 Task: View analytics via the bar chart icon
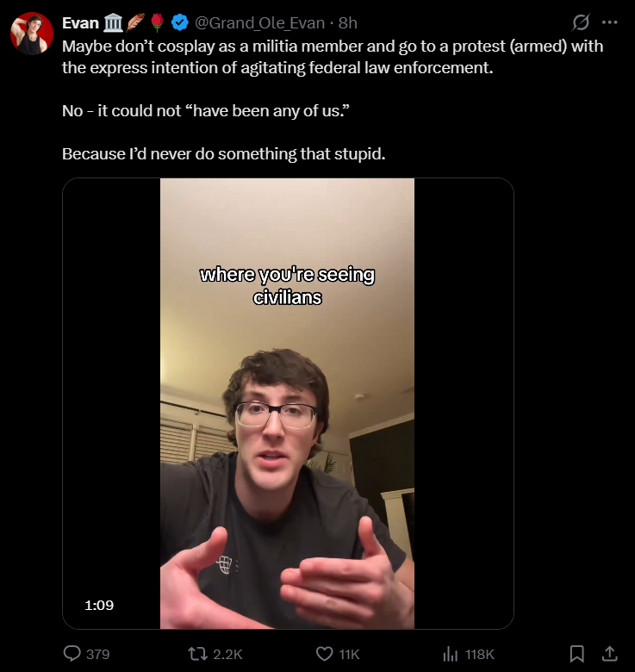point(451,654)
